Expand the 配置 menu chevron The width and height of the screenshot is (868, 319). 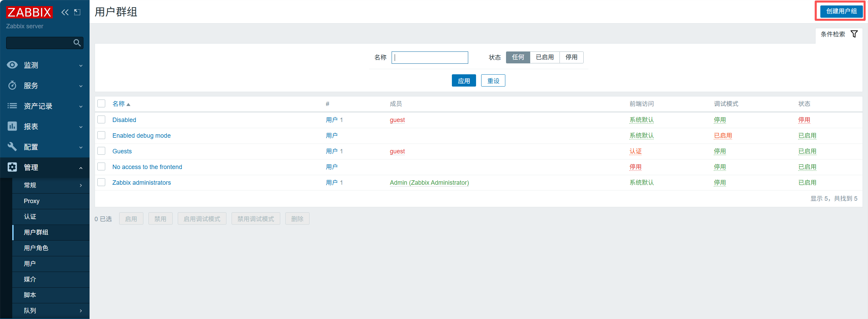tap(81, 147)
